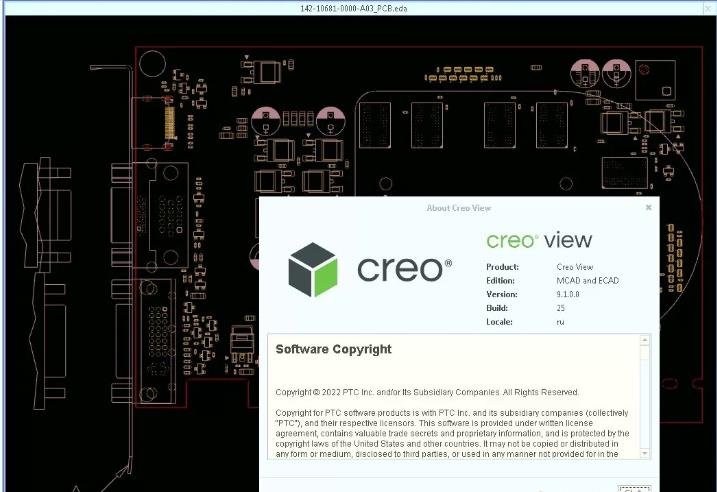The width and height of the screenshot is (717, 492).
Task: Click the product value 'Creo View'
Action: (x=574, y=267)
